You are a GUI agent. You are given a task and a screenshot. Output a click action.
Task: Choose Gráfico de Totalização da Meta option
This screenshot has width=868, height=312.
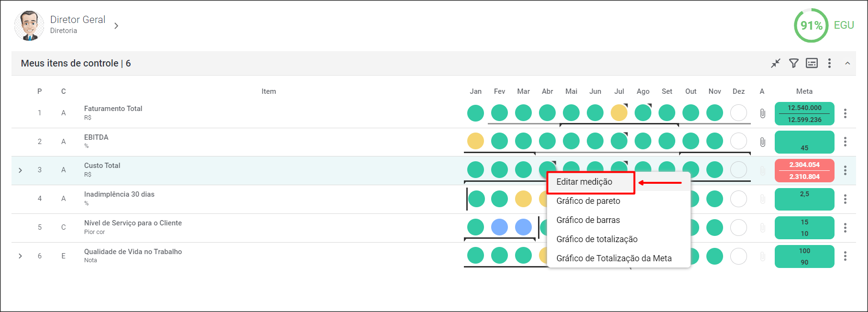(x=614, y=258)
